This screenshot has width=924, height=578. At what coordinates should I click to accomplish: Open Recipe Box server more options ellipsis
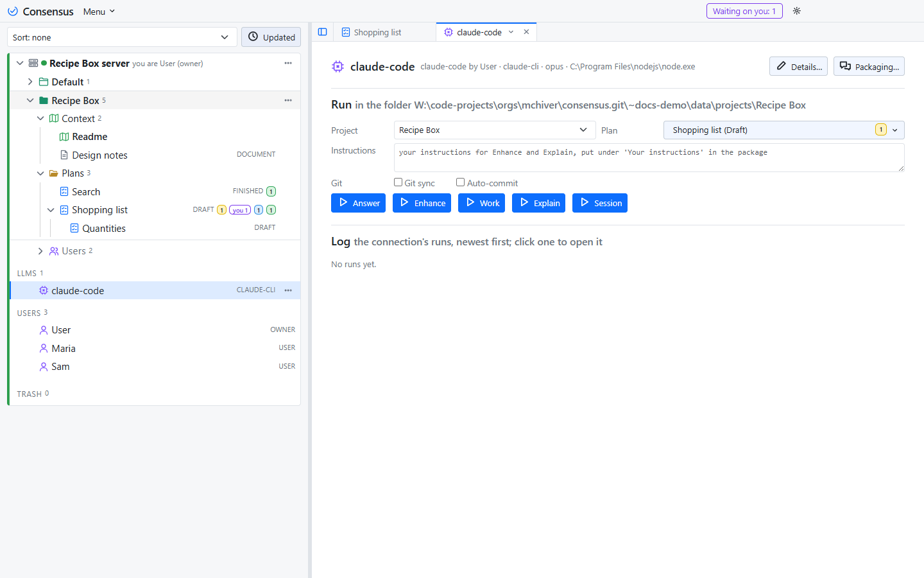pos(288,63)
